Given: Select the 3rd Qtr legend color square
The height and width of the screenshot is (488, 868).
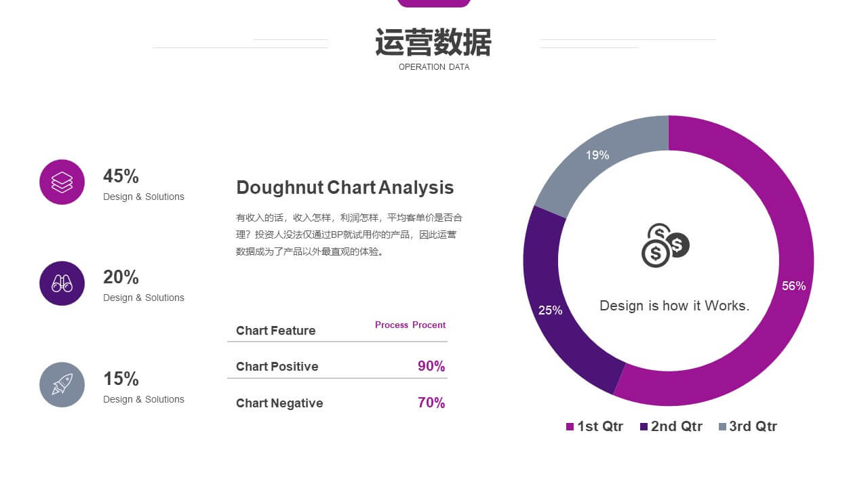Looking at the screenshot, I should [722, 426].
